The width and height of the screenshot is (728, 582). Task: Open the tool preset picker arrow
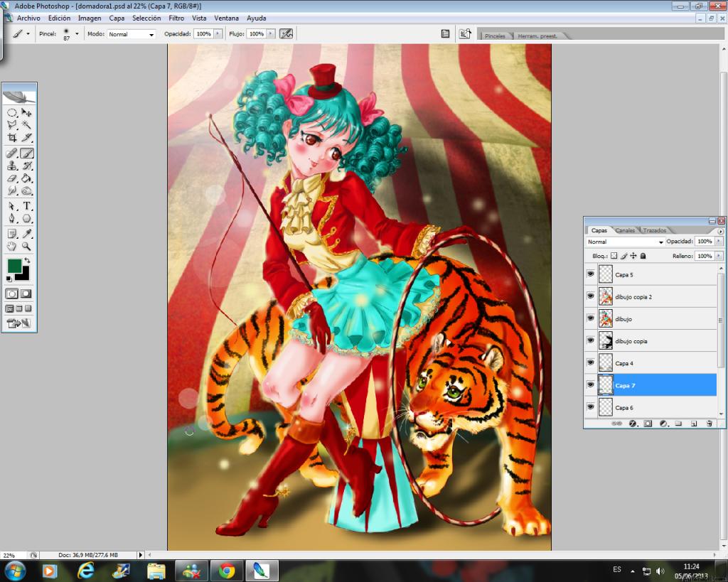(x=28, y=34)
